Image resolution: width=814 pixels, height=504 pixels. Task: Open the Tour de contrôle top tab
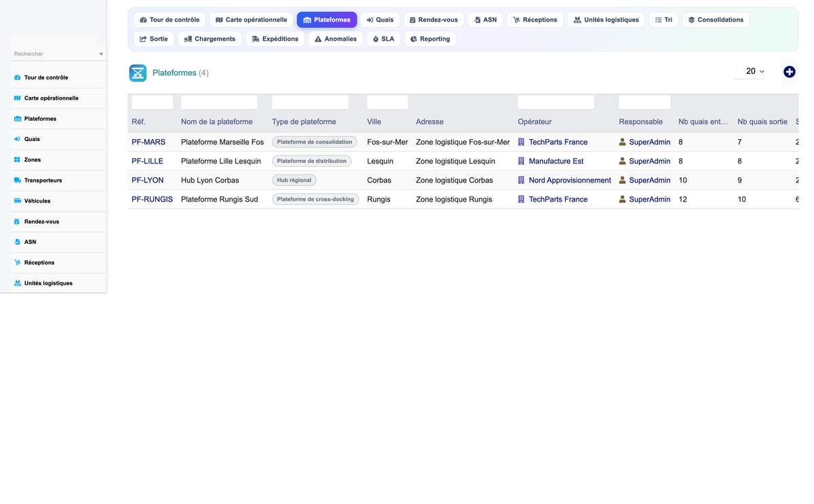pyautogui.click(x=170, y=20)
